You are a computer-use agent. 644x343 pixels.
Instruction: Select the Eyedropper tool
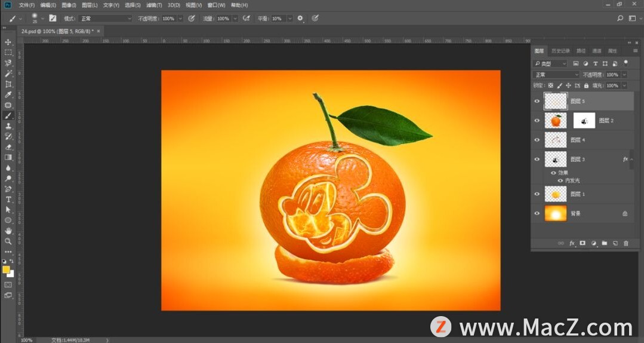(8, 94)
